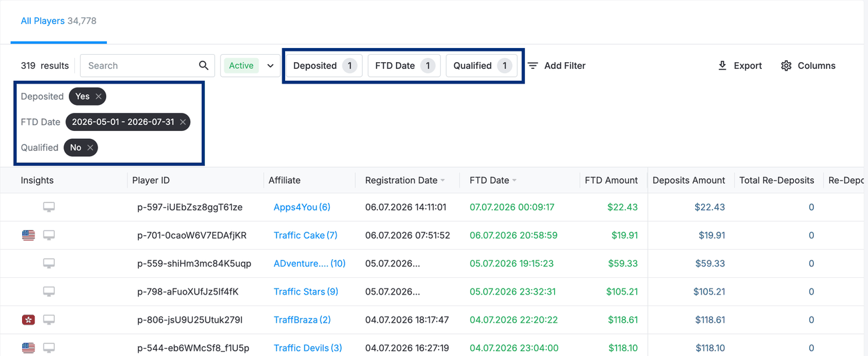Click the Player ID column header
Screen dimensions: 868x356
coord(151,180)
